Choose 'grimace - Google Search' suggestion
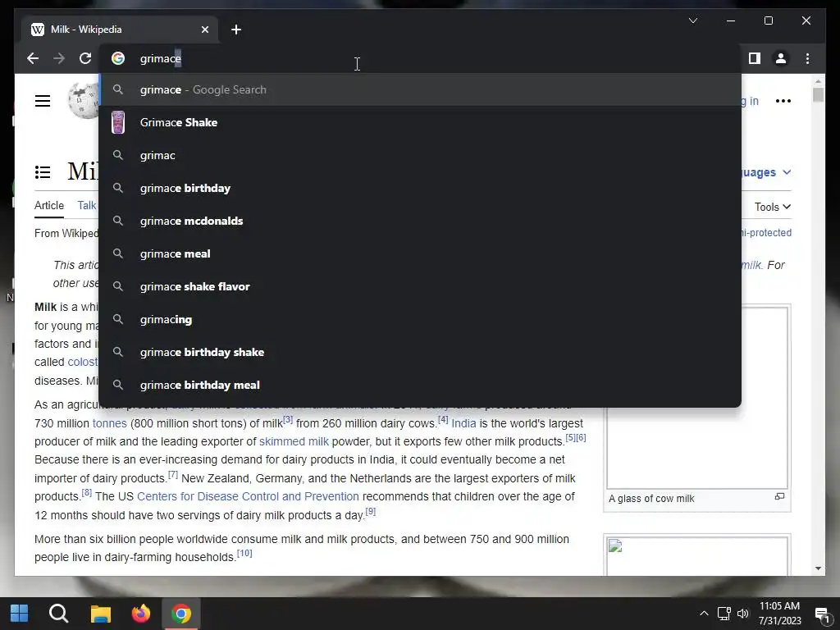840x630 pixels. pos(420,89)
